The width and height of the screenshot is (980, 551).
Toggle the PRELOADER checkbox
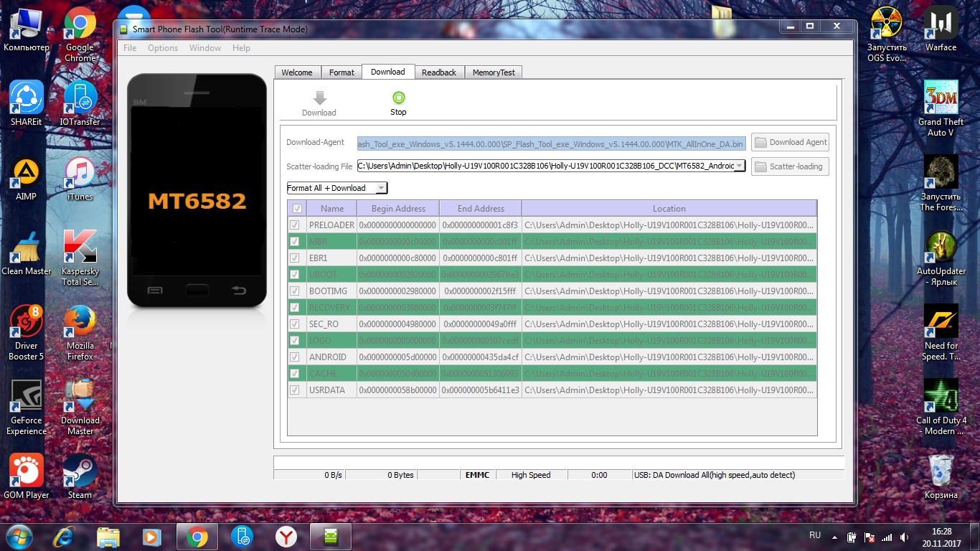pyautogui.click(x=295, y=225)
